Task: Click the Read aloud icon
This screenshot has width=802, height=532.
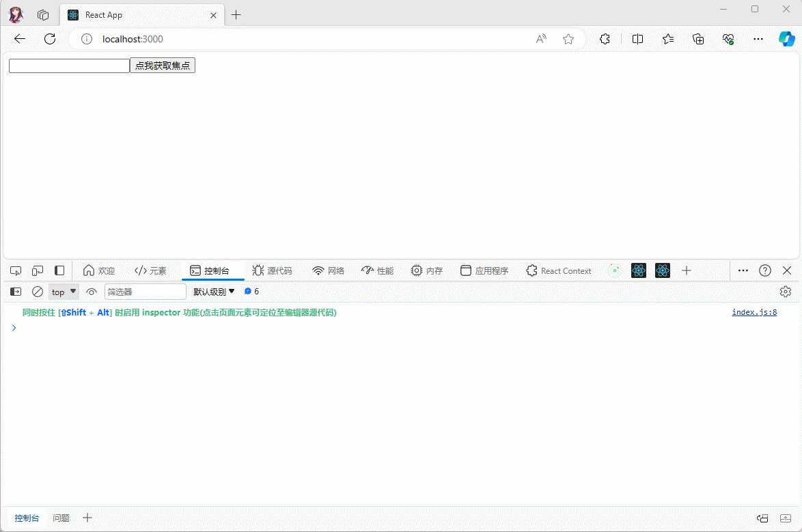Action: click(x=541, y=39)
